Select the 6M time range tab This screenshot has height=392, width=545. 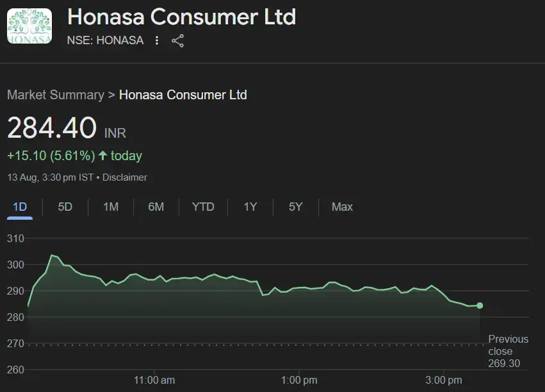pos(156,207)
